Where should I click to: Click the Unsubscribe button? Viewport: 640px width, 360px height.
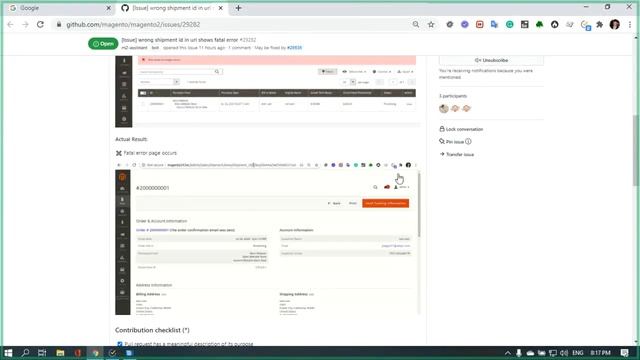point(491,60)
